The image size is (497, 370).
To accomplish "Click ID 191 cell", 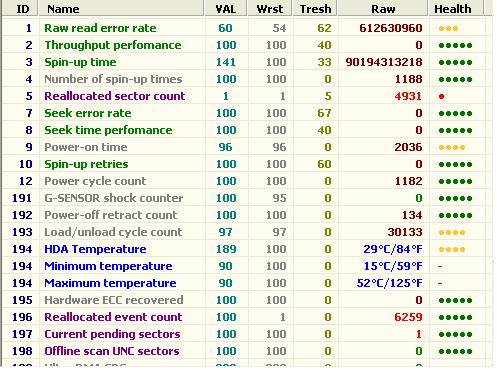I will pyautogui.click(x=22, y=198).
